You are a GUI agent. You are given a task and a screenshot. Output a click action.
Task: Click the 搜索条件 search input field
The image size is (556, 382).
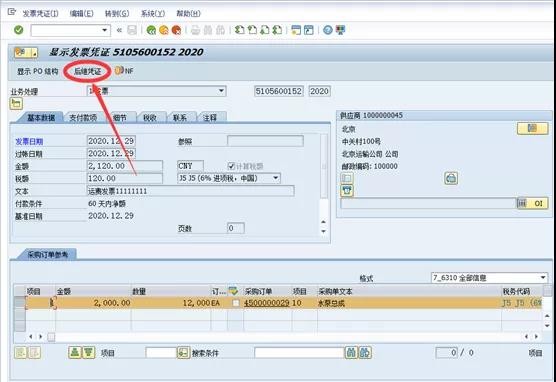click(x=299, y=353)
